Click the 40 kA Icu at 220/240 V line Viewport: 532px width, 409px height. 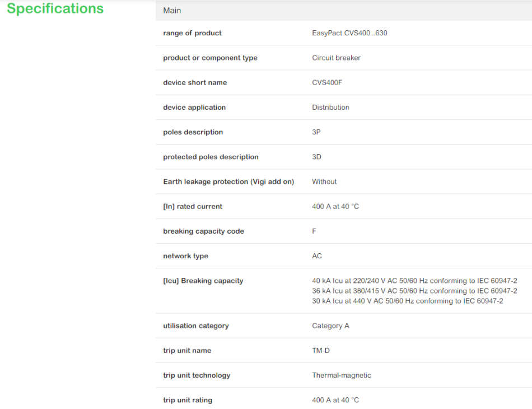[414, 281]
